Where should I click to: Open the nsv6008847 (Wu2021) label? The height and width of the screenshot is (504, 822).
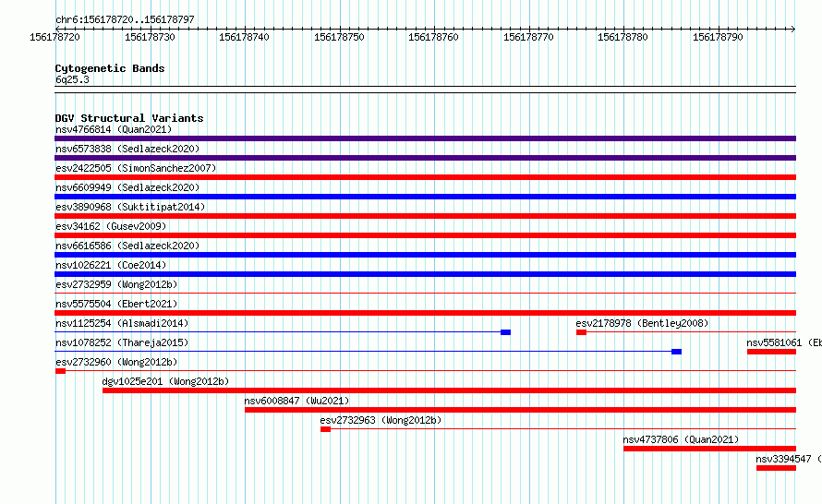[x=296, y=401]
